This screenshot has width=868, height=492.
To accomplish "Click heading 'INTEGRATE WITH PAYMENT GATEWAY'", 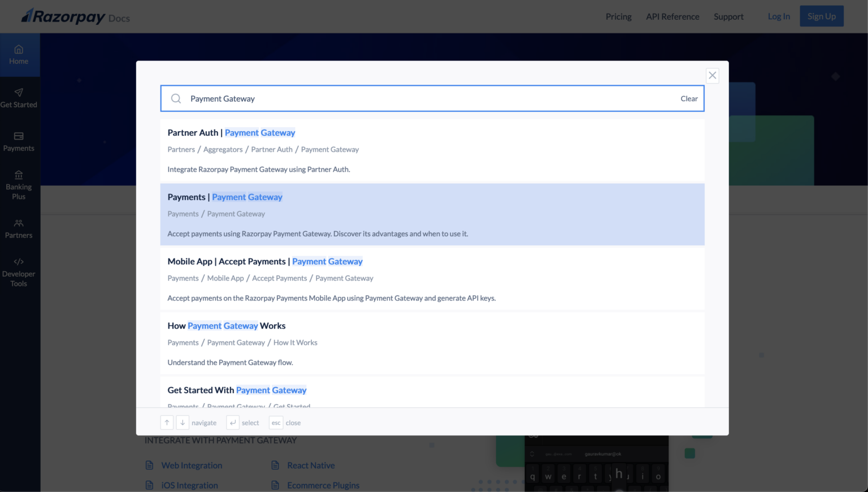I will click(220, 440).
